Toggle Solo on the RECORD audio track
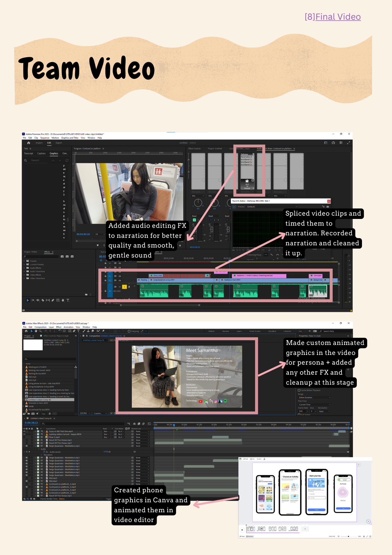The width and height of the screenshot is (392, 555). pyautogui.click(x=124, y=287)
